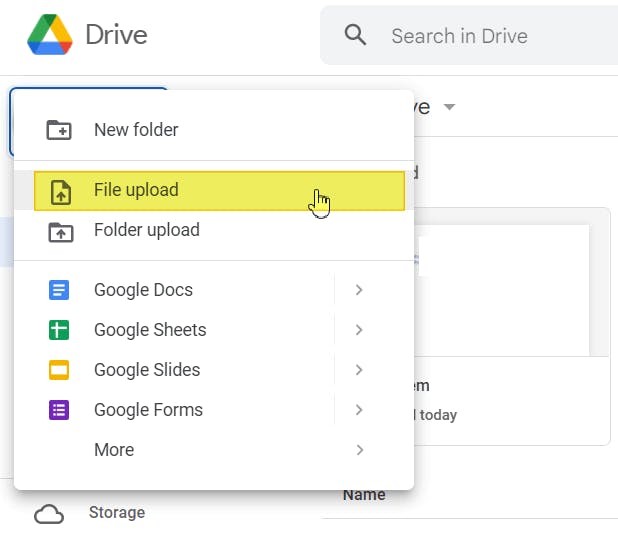Expand the Google Forms submenu arrow

point(359,410)
